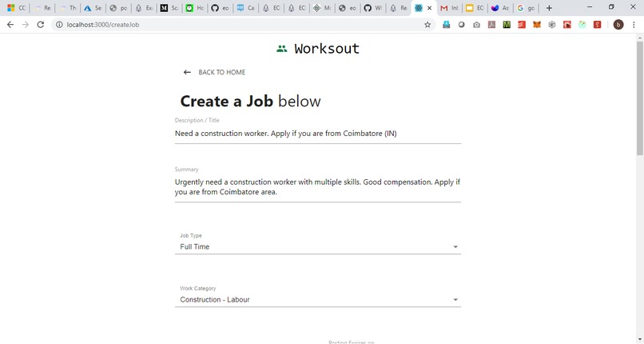Switch to the GitHub 'Wi' tab

tap(373, 8)
